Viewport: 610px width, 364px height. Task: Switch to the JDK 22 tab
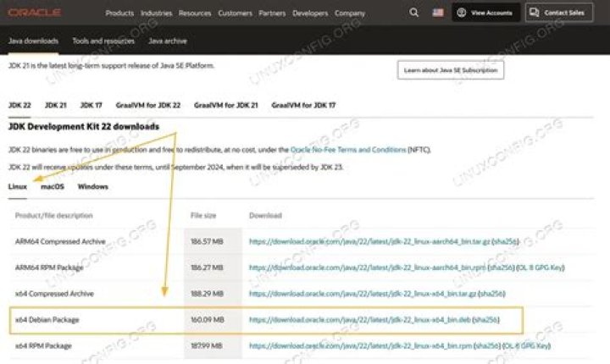click(19, 105)
